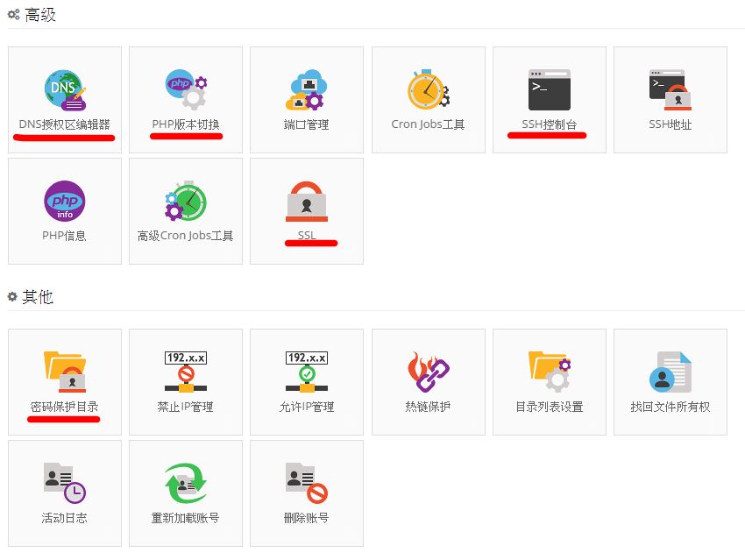The width and height of the screenshot is (745, 560).
Task: Click the 目录列表设置 label
Action: (x=550, y=407)
